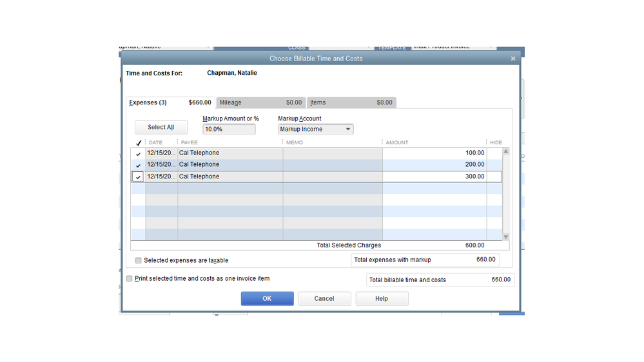
Task: Select the amount cell 300.00
Action: pyautogui.click(x=434, y=176)
